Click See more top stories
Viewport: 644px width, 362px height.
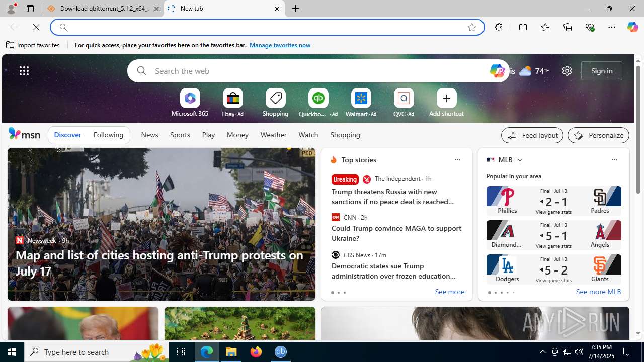[x=449, y=292]
